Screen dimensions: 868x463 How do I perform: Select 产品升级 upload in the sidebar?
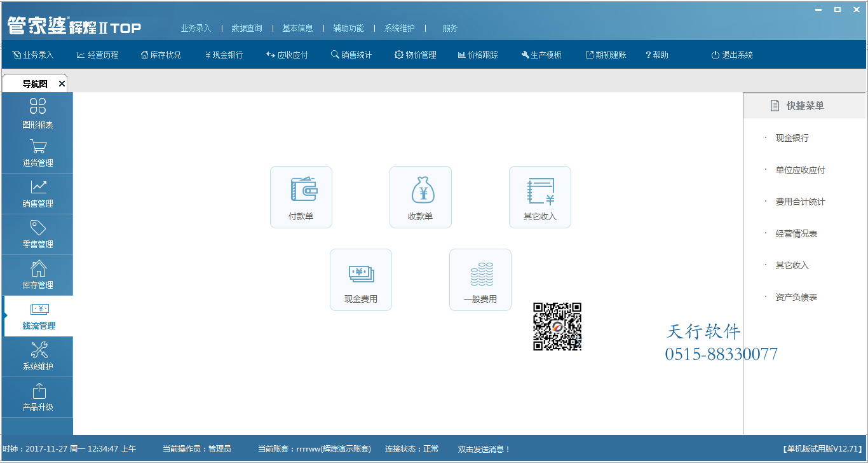(x=37, y=397)
